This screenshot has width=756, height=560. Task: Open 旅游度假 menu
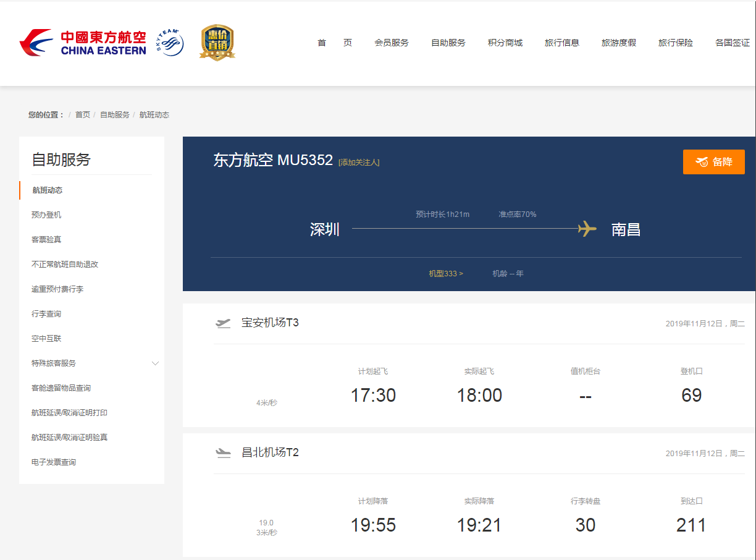point(619,43)
